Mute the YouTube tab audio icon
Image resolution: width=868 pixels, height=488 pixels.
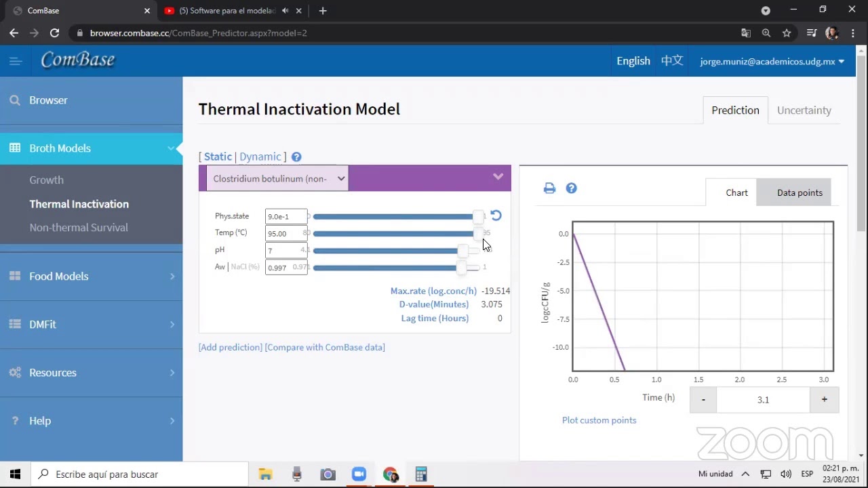tap(285, 11)
